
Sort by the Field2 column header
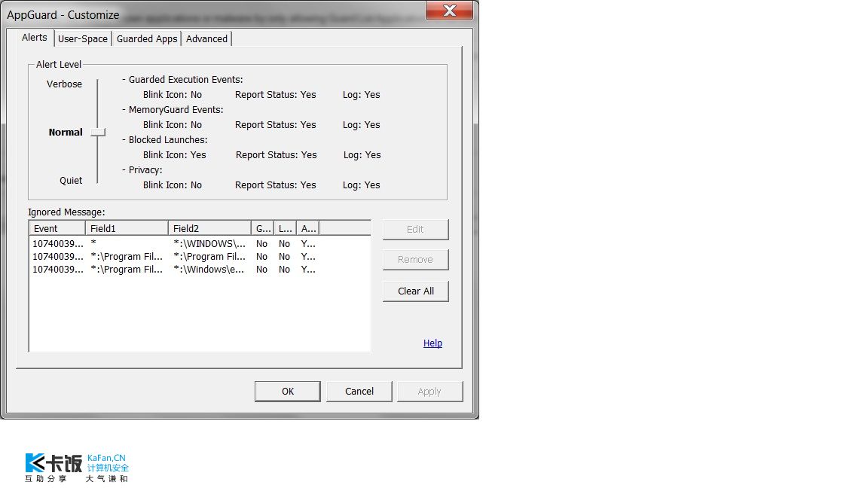tap(209, 228)
